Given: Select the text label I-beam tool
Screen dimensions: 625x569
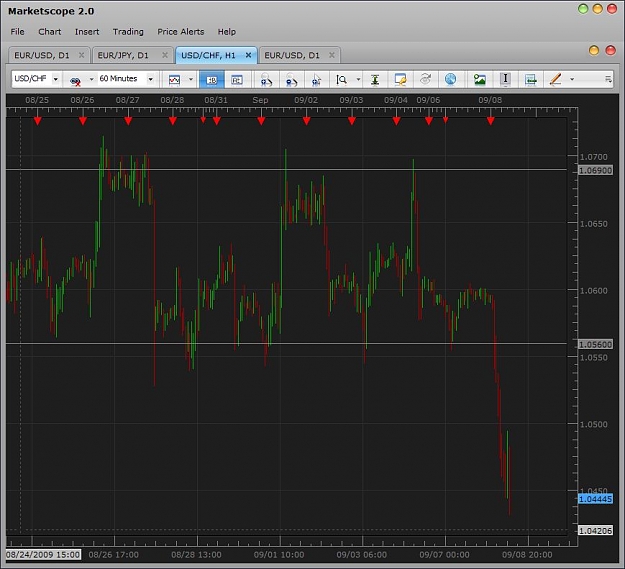Looking at the screenshot, I should [505, 79].
